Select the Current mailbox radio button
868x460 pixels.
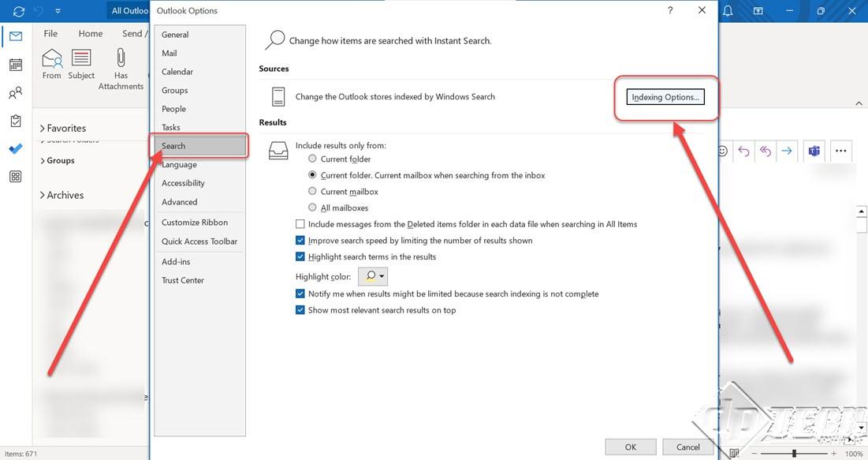(312, 191)
